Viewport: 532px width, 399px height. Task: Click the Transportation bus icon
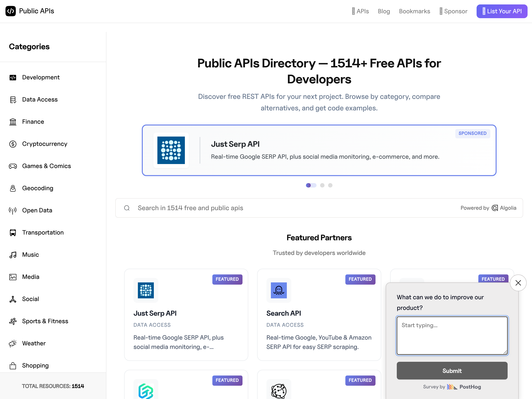pos(13,233)
